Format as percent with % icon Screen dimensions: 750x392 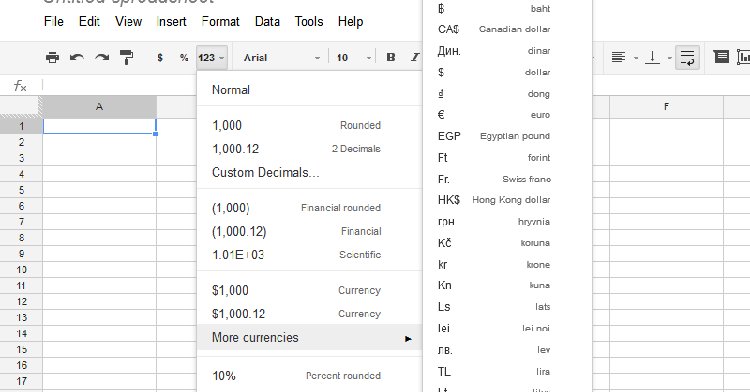pos(184,58)
